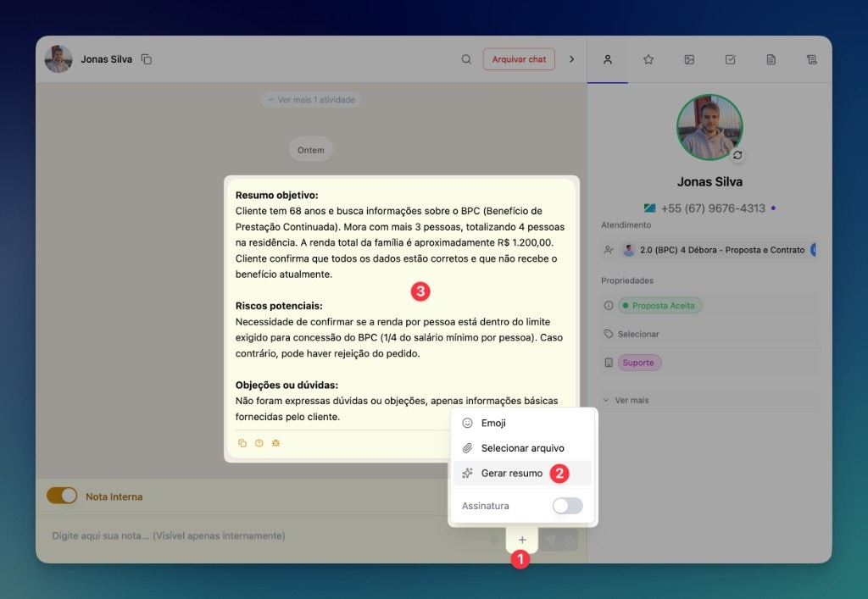Expand Ver mais 1 atividade in chat
This screenshot has width=868, height=599.
(x=311, y=99)
